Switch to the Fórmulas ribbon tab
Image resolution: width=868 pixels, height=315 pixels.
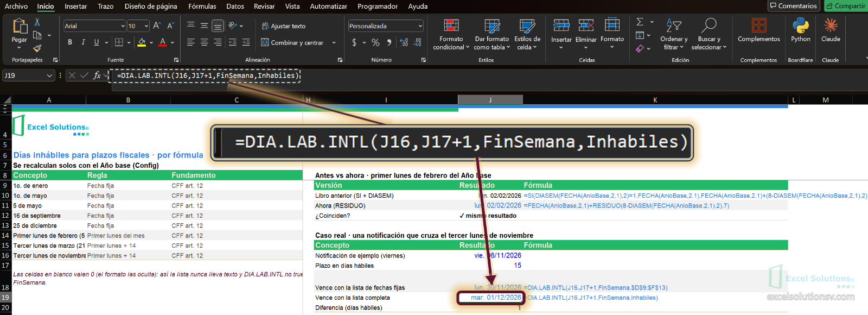[x=202, y=7]
